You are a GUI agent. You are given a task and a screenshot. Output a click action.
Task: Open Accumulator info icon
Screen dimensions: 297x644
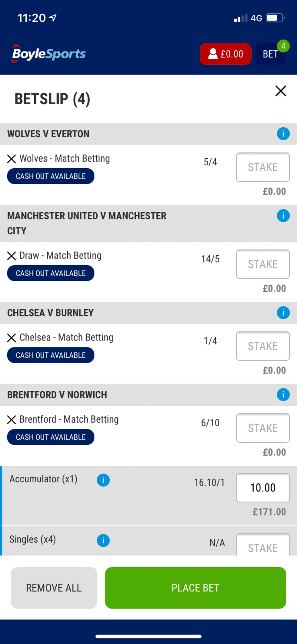(103, 480)
